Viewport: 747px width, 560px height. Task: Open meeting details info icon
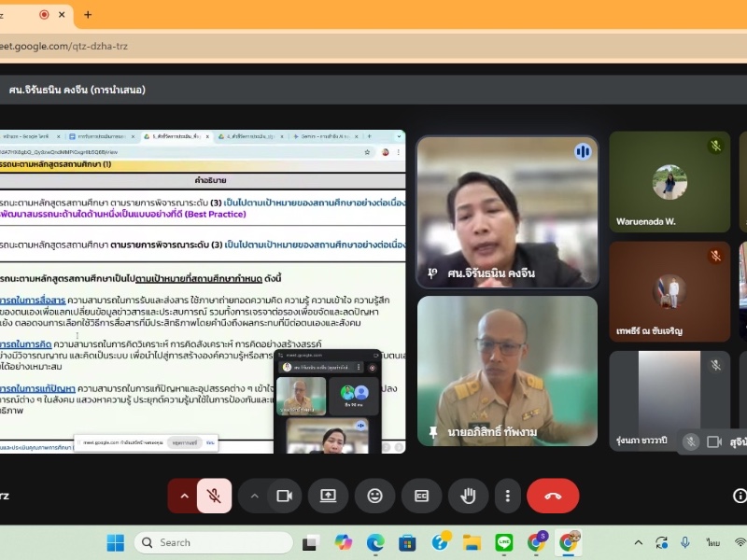click(740, 496)
